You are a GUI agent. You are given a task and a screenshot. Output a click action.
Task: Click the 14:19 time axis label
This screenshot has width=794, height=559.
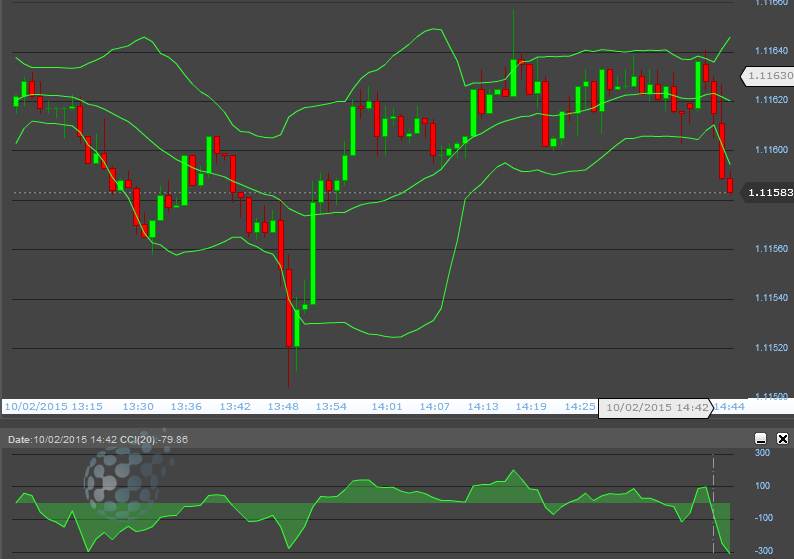531,407
